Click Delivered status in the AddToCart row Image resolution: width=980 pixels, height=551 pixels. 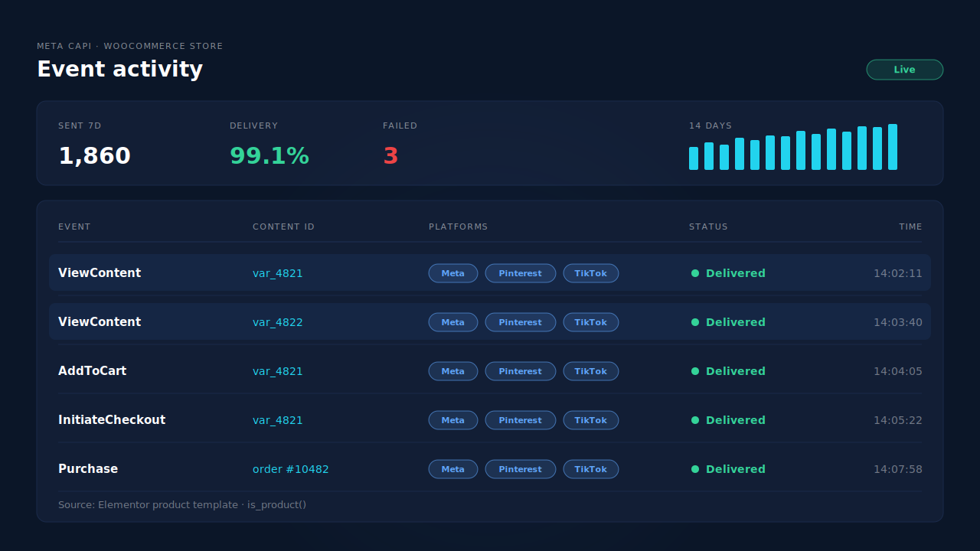(x=728, y=371)
